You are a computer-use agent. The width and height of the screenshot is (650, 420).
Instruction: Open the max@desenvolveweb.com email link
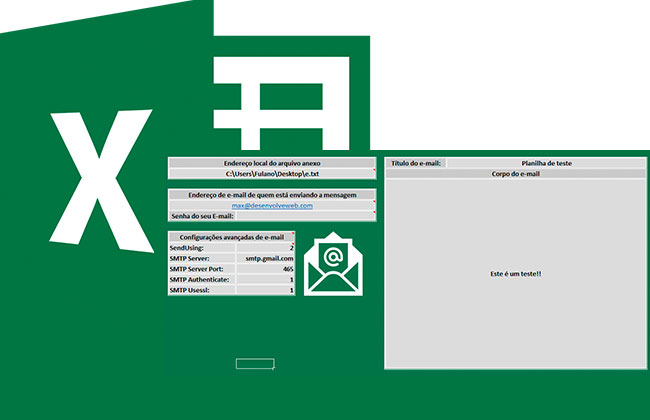coord(272,206)
